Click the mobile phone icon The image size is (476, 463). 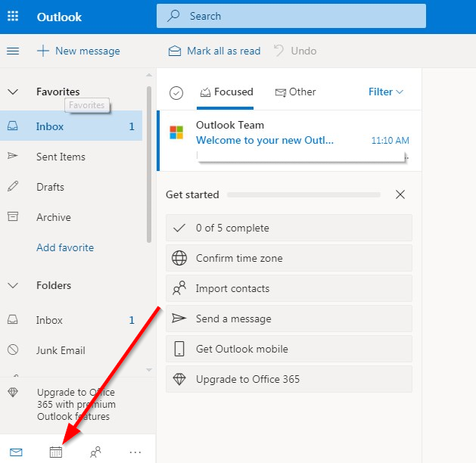pyautogui.click(x=179, y=349)
